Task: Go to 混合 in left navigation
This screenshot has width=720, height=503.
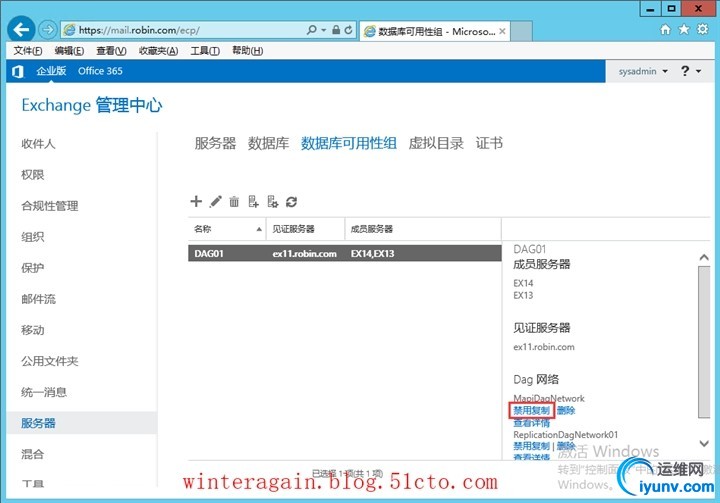Action: [32, 454]
